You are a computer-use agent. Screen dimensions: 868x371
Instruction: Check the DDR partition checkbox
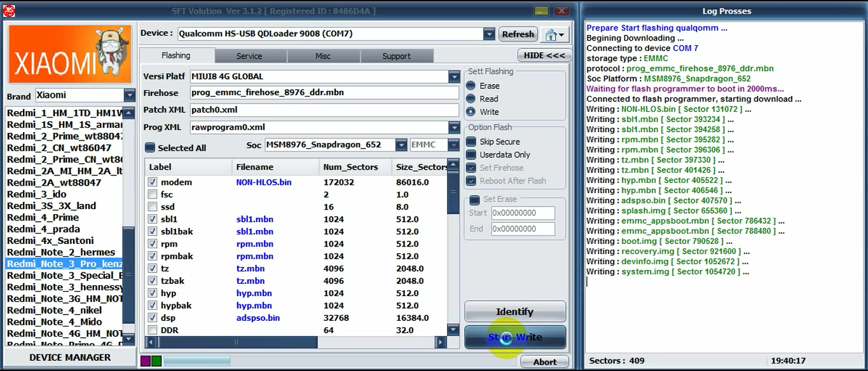coord(152,330)
